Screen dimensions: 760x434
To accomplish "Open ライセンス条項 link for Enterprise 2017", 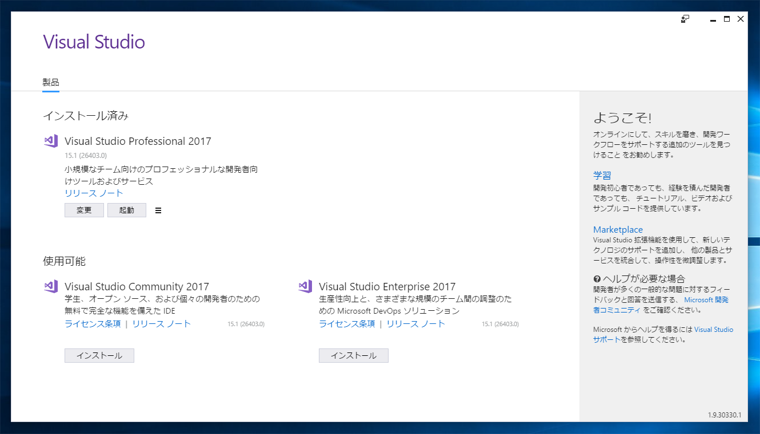I will point(347,324).
